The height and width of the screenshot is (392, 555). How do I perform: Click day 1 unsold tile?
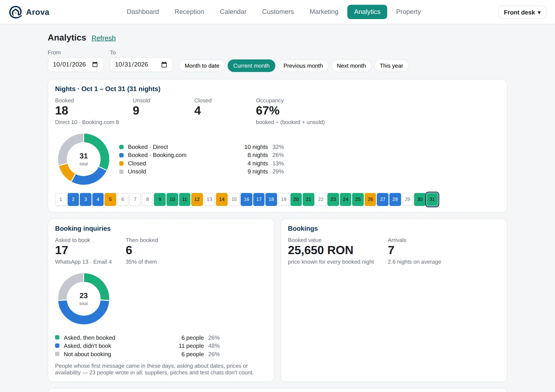click(x=61, y=199)
